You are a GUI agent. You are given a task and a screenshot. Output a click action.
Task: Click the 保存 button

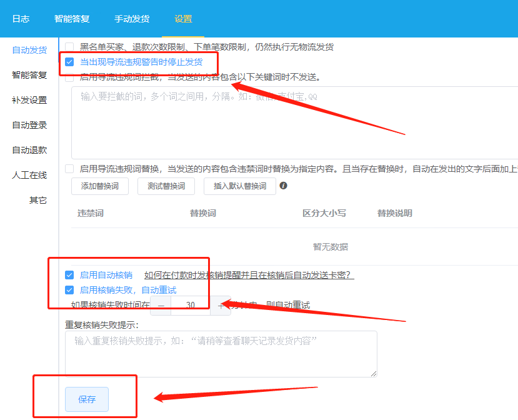pos(87,399)
